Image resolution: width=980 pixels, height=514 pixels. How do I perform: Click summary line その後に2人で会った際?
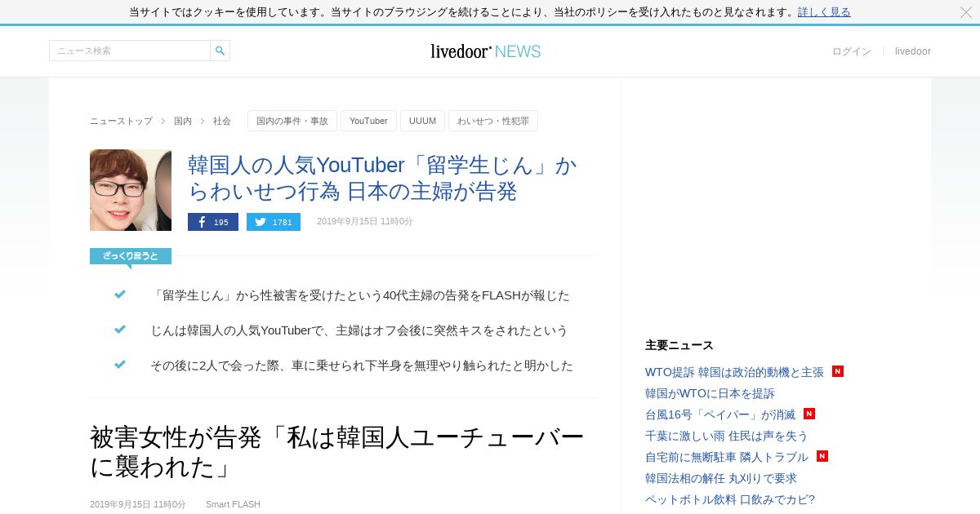(x=362, y=366)
